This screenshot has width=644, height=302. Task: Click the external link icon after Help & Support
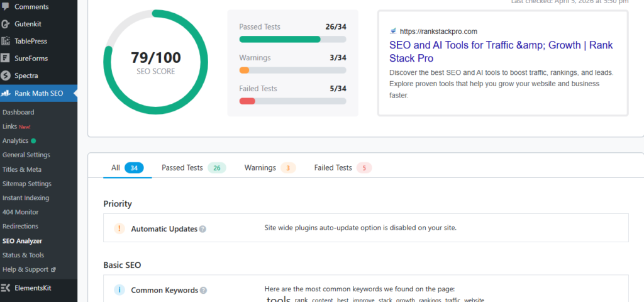53,270
